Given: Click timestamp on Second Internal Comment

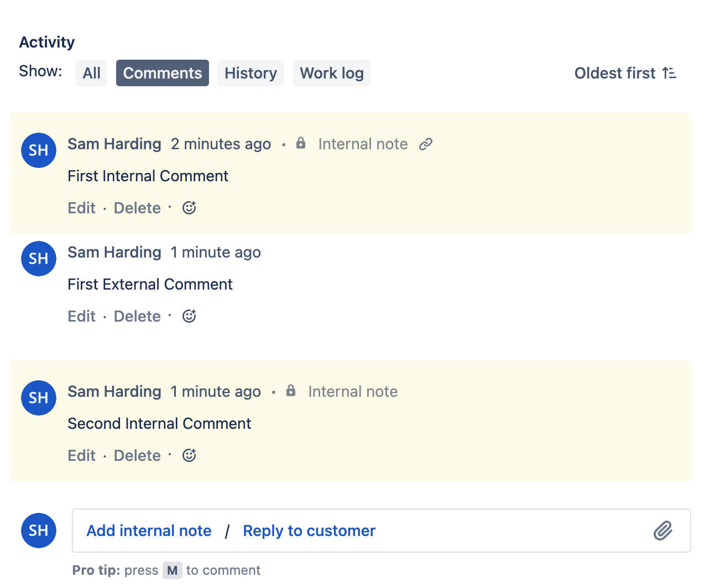Looking at the screenshot, I should pos(216,391).
